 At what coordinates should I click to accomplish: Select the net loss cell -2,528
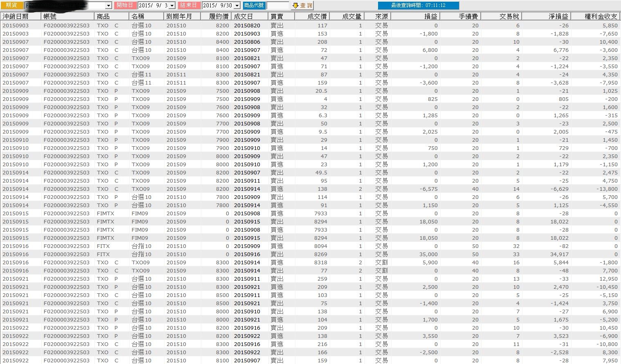[560, 352]
